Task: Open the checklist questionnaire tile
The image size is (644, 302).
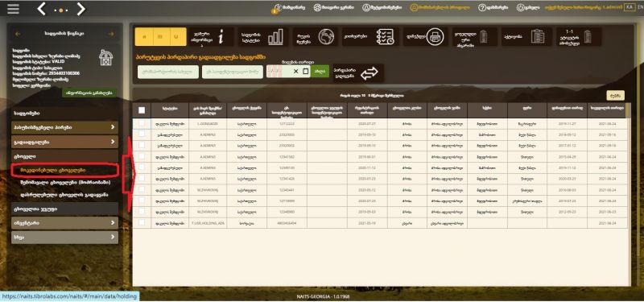Action: click(x=370, y=36)
